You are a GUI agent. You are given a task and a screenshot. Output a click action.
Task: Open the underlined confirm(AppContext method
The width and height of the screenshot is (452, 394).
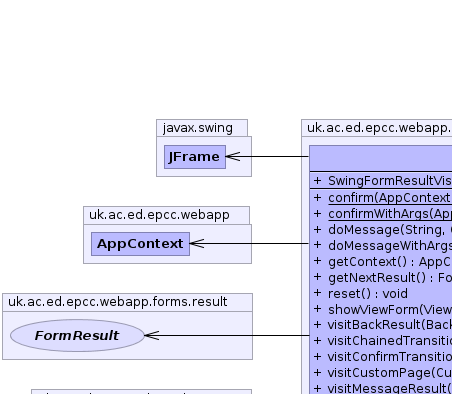(x=390, y=198)
